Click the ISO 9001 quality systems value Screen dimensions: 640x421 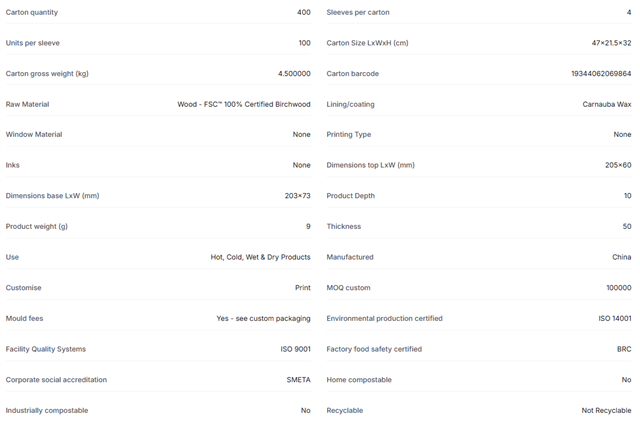(295, 349)
